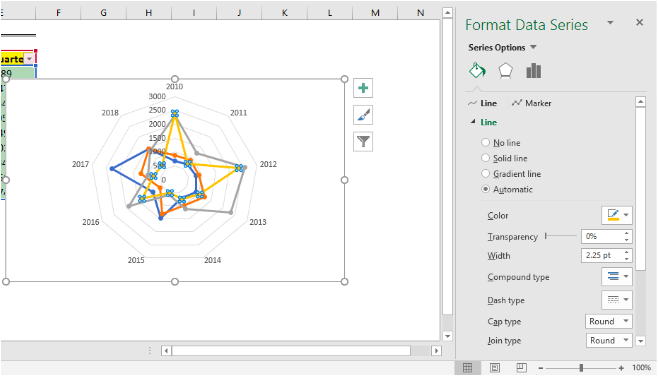Select the Gradient line radio option
The width and height of the screenshot is (659, 378).
pos(485,174)
